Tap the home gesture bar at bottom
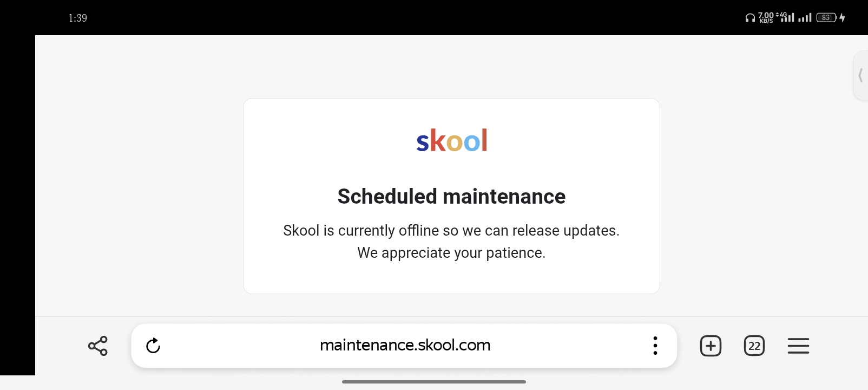 pyautogui.click(x=434, y=382)
